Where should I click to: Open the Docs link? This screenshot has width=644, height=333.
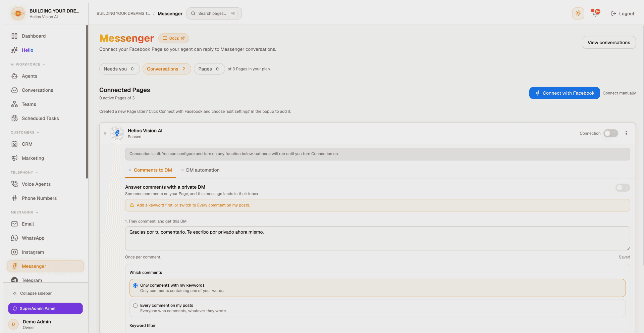point(174,38)
